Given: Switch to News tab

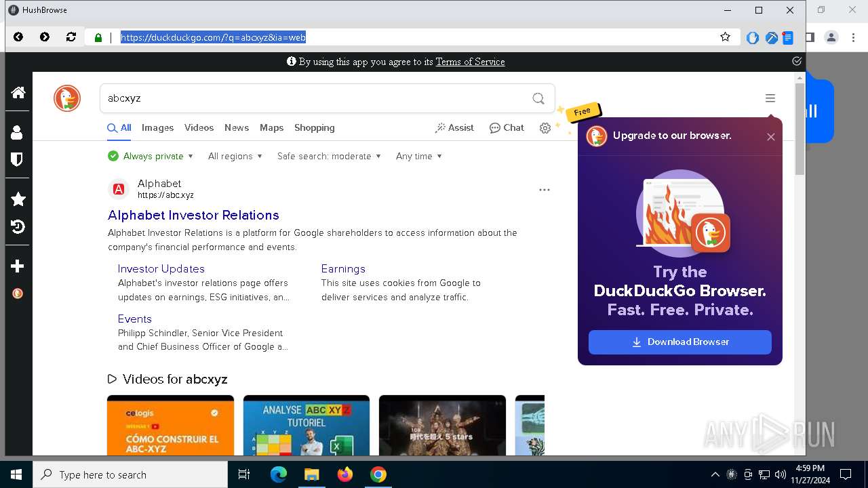Looking at the screenshot, I should pos(237,128).
